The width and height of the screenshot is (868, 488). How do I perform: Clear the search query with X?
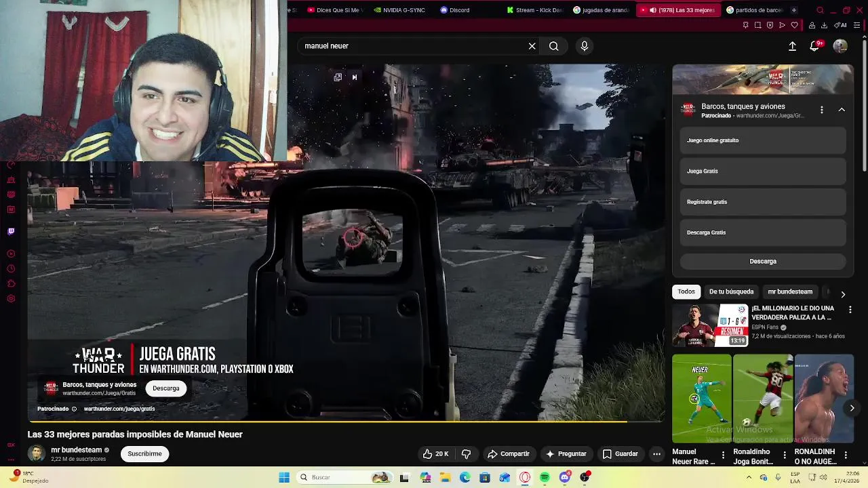point(532,46)
